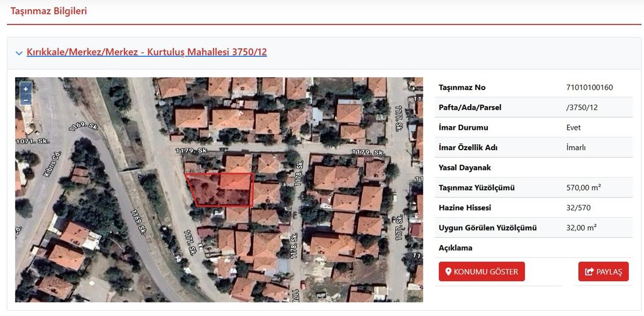Image resolution: width=644 pixels, height=316 pixels.
Task: Click the İmar Özellik Adı value İmarlı
Action: coord(576,148)
